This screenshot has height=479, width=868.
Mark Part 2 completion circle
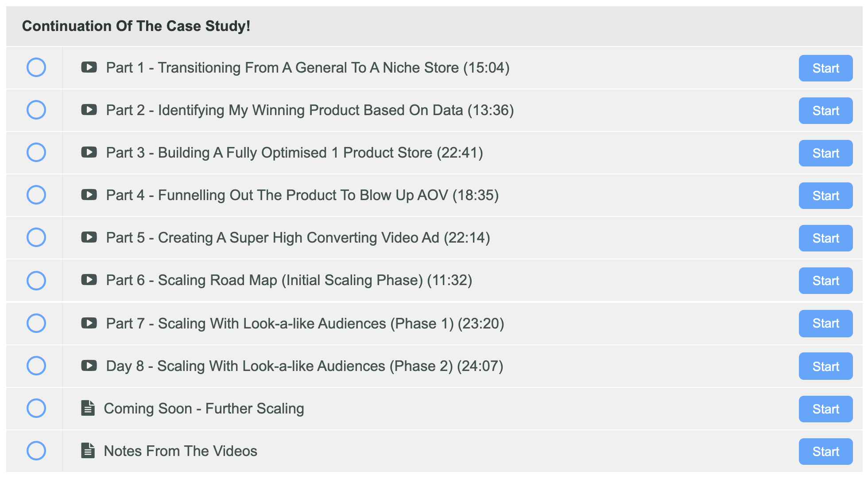(36, 110)
